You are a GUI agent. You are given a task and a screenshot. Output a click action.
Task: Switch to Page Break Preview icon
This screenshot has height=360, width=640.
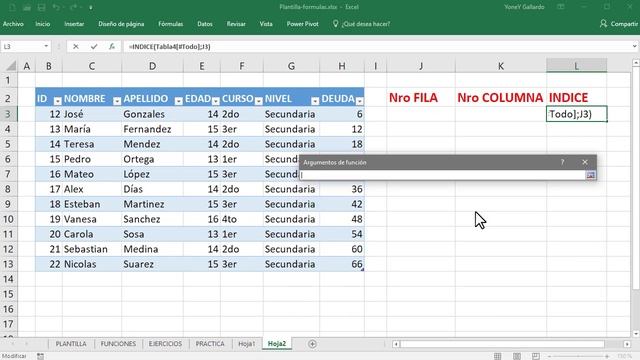click(x=536, y=356)
